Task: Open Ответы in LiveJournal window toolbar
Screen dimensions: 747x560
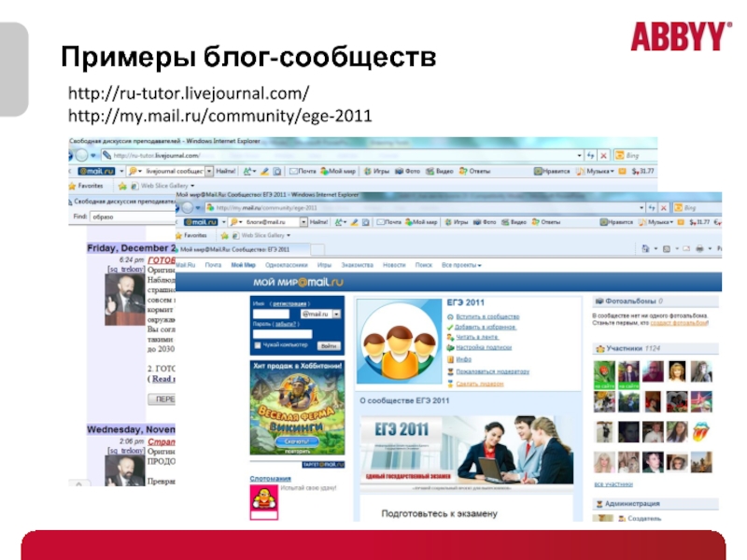Action: [x=474, y=171]
